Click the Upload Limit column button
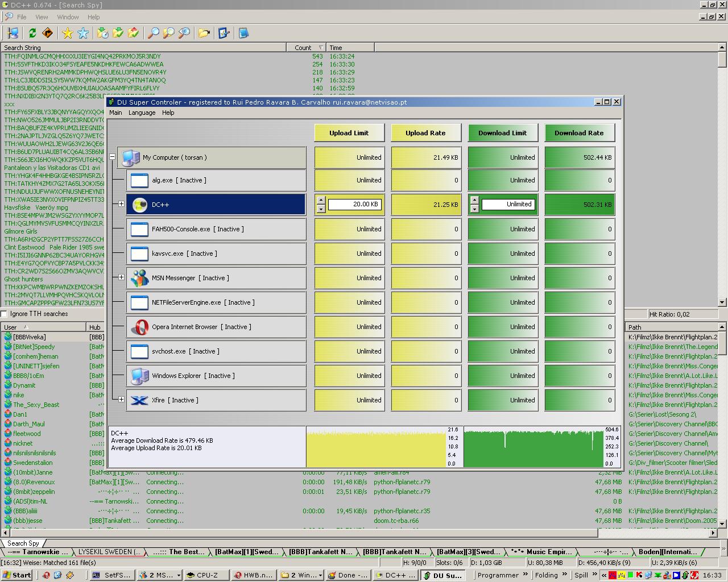The image size is (728, 582). tap(349, 133)
